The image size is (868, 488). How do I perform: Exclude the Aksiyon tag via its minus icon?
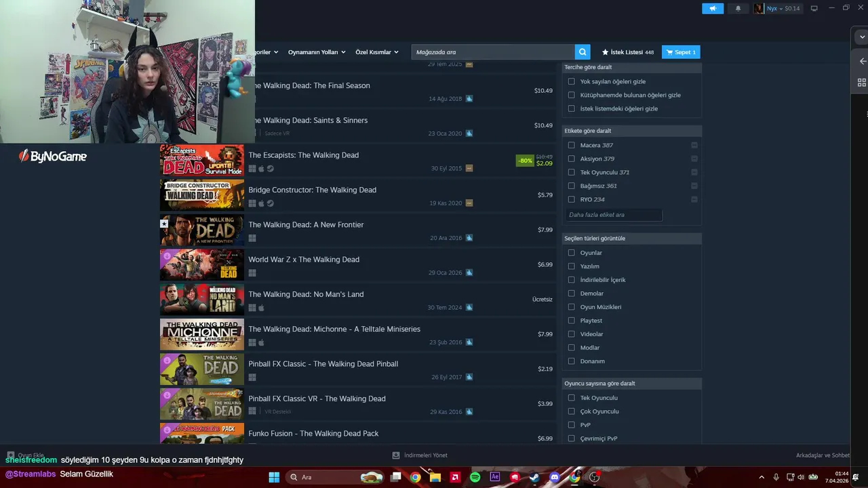pos(694,159)
